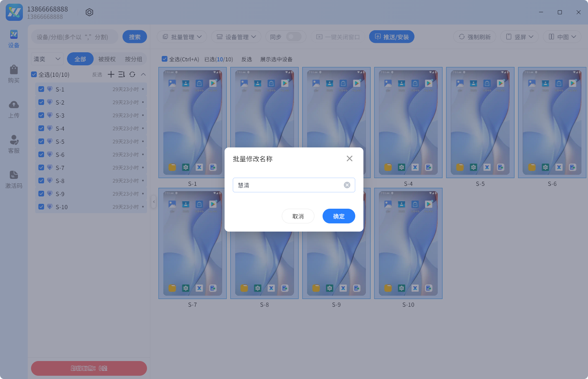
Task: Refresh the device list
Action: coord(132,74)
